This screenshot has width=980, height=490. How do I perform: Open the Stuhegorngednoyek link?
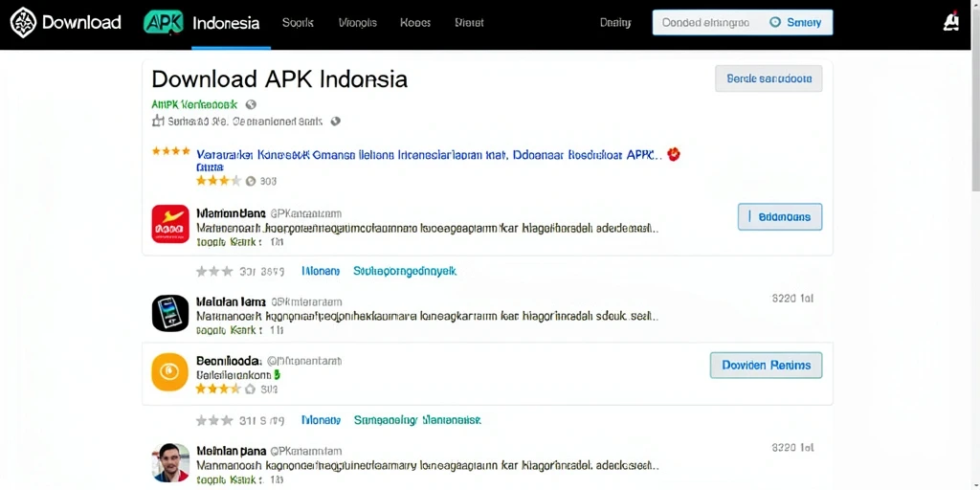point(405,271)
